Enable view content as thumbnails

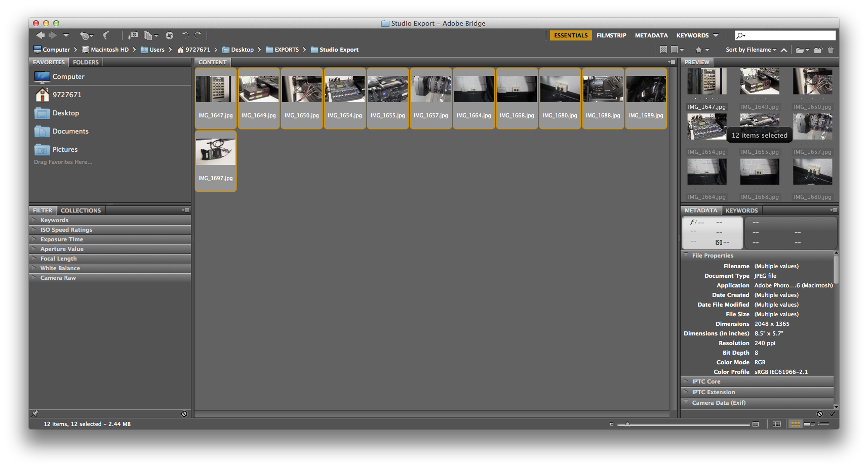[796, 424]
